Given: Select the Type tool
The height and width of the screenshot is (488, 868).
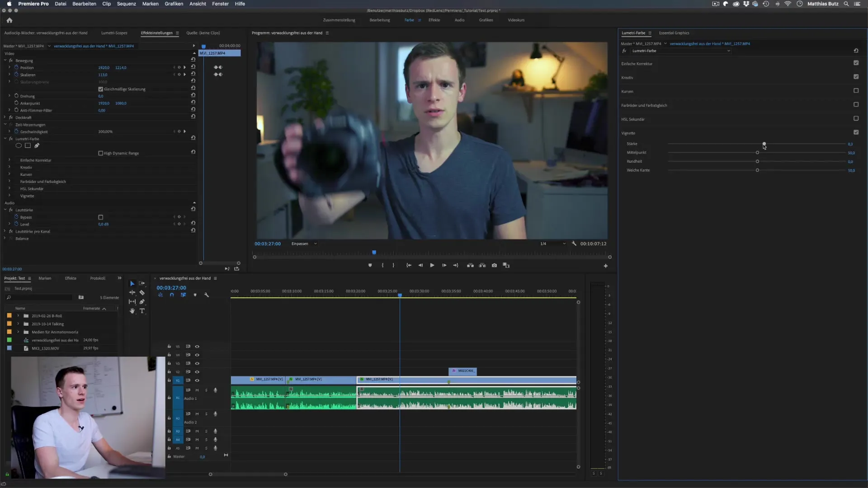Looking at the screenshot, I should click(x=142, y=311).
